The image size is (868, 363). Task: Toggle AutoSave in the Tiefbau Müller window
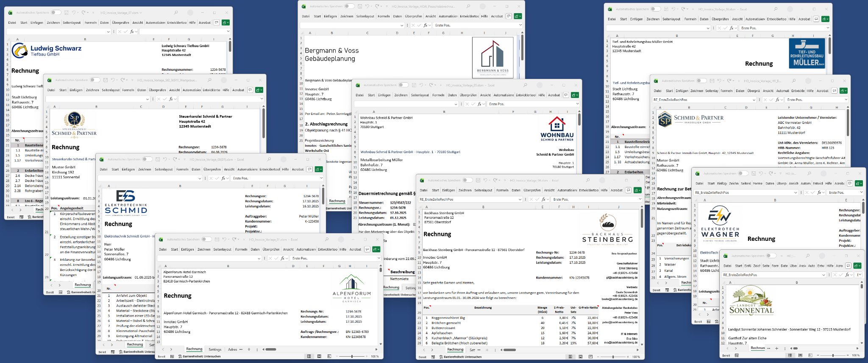click(656, 9)
